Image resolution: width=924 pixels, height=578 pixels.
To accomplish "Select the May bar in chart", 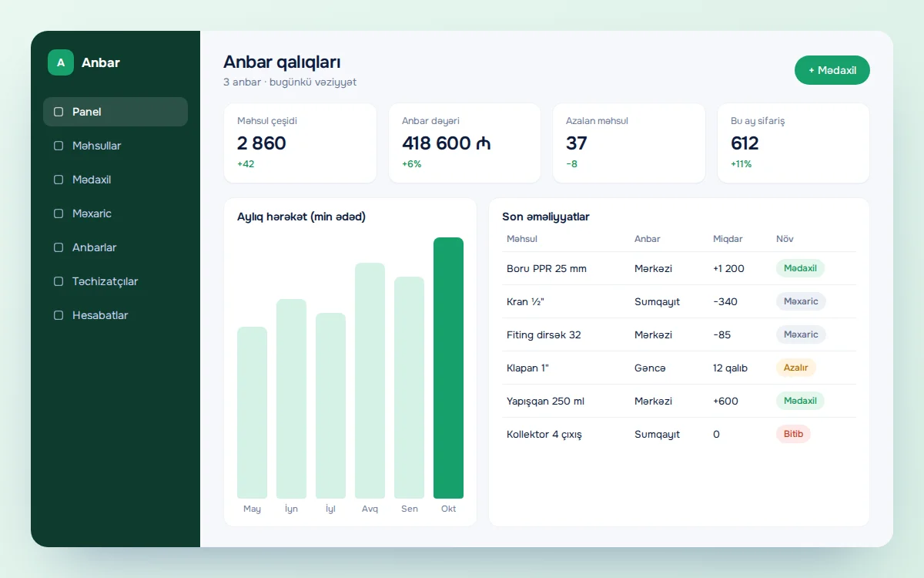I will (252, 412).
